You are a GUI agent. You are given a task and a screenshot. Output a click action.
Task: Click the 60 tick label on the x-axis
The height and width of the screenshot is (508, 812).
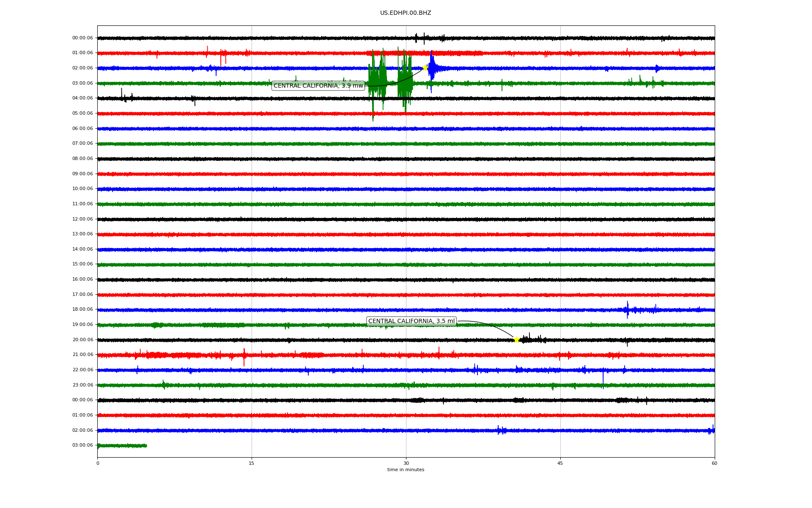point(714,463)
